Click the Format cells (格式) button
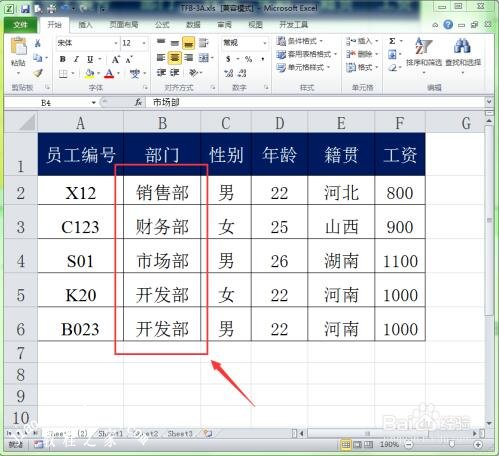The width and height of the screenshot is (499, 456). pos(362,67)
